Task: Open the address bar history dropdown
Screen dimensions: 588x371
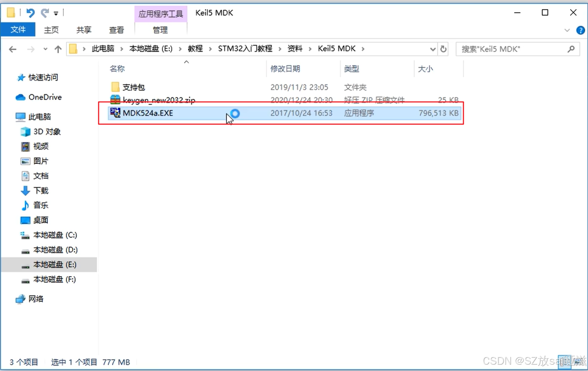Action: point(432,49)
